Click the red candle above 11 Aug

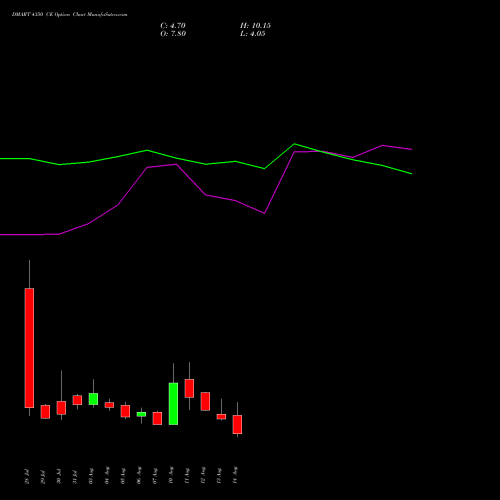pos(189,388)
